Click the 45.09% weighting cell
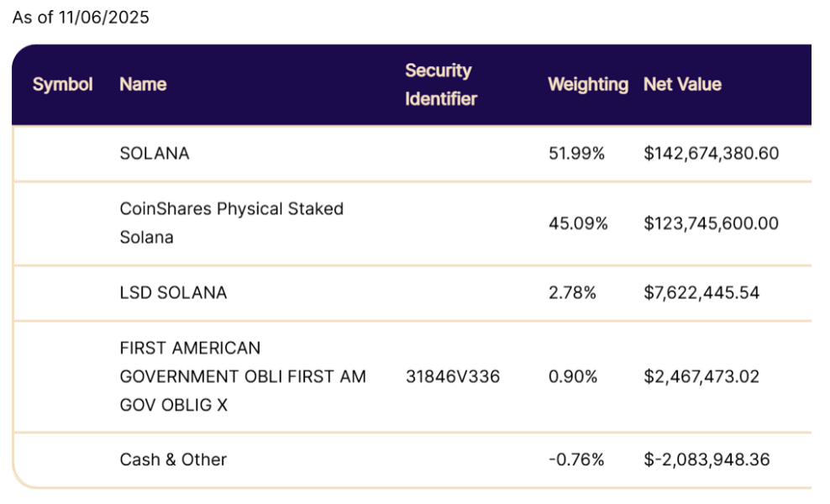 [x=576, y=223]
